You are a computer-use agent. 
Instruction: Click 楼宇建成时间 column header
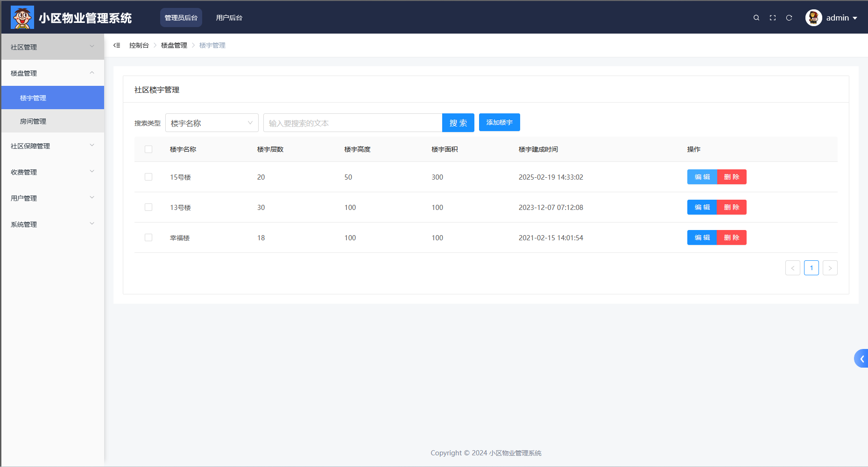(x=538, y=149)
